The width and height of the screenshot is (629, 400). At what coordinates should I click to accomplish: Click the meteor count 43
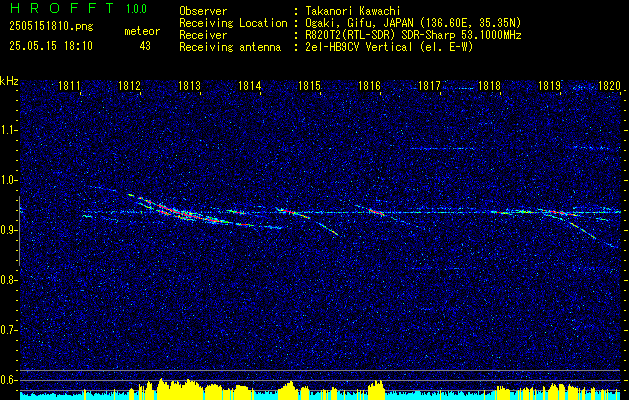(x=145, y=46)
